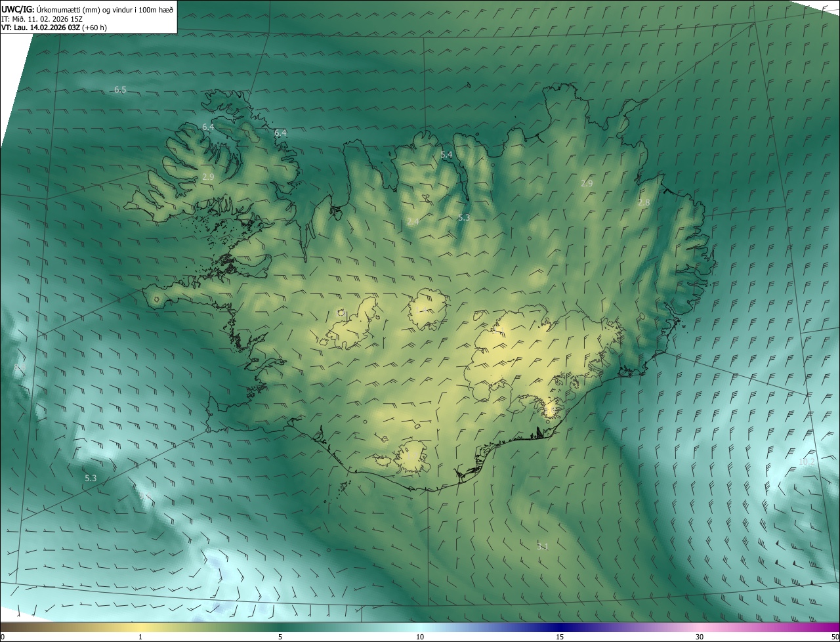Click the 5.3 label in the southwest ocean

[91, 479]
